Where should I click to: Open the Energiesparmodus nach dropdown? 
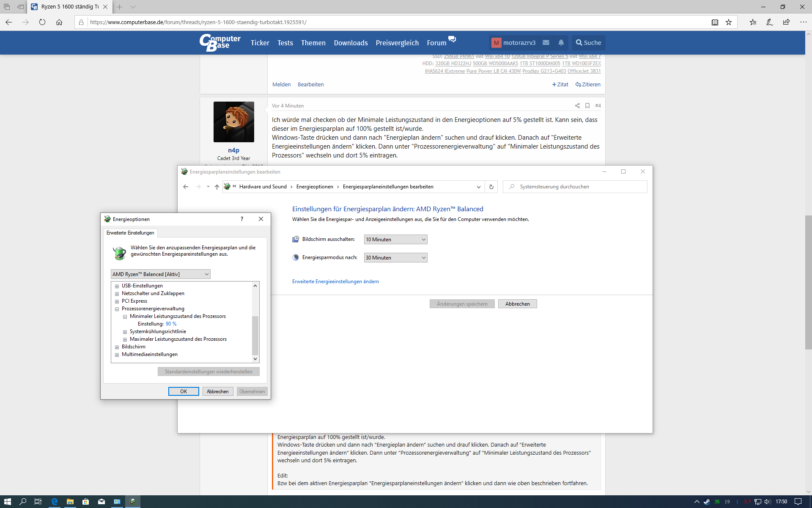395,258
